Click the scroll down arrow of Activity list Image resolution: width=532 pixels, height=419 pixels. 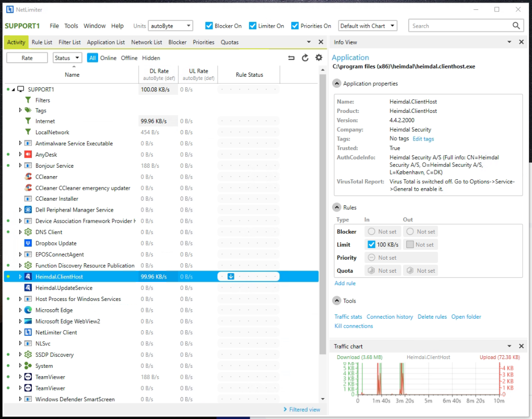(x=323, y=399)
